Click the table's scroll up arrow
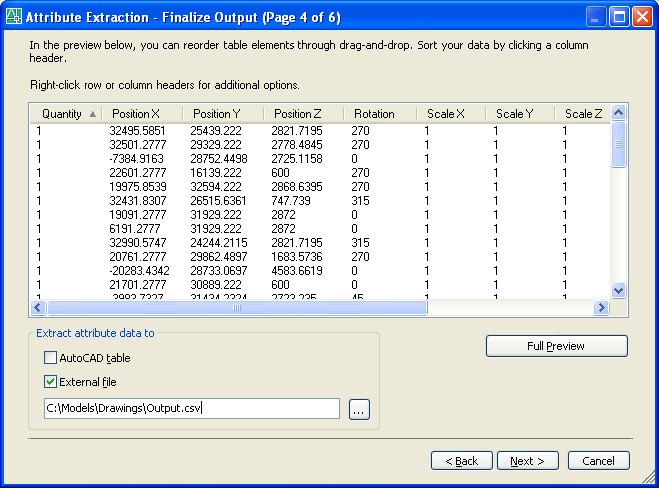 [618, 112]
